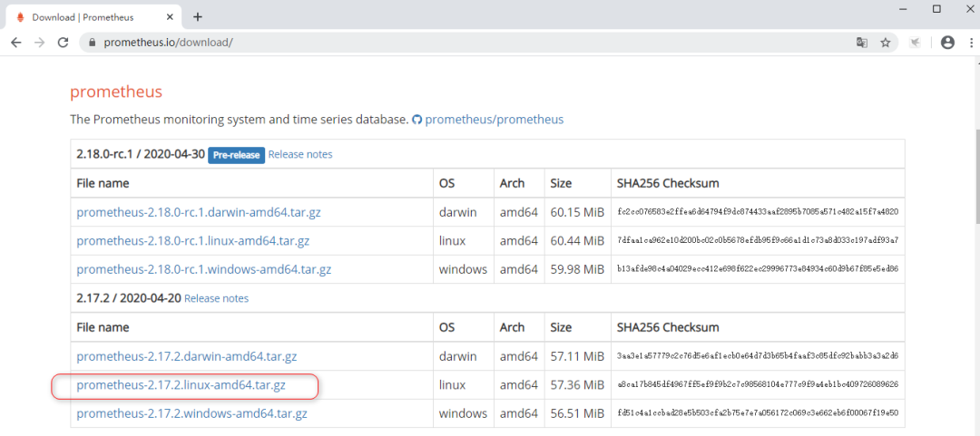This screenshot has width=980, height=436.
Task: Reload the Prometheus download page
Action: pos(63,43)
